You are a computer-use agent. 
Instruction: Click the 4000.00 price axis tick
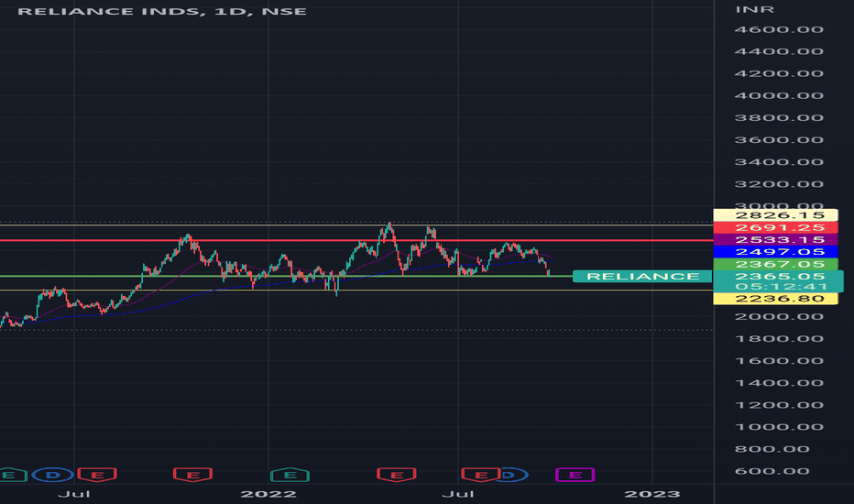click(779, 96)
